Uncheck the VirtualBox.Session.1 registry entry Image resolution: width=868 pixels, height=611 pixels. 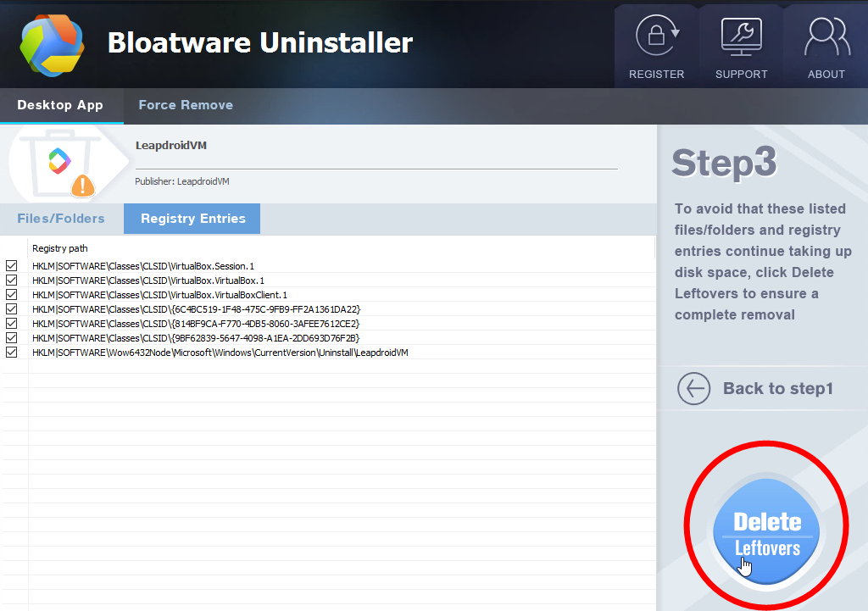point(12,265)
